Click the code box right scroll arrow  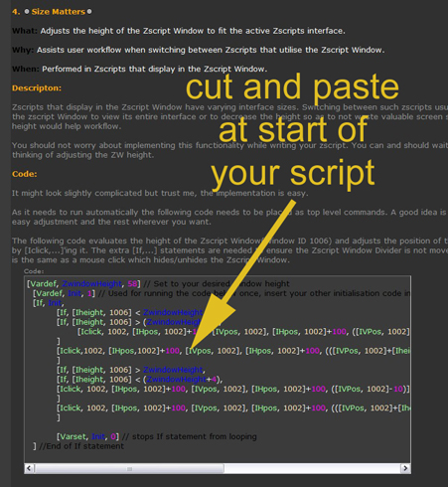[405, 468]
